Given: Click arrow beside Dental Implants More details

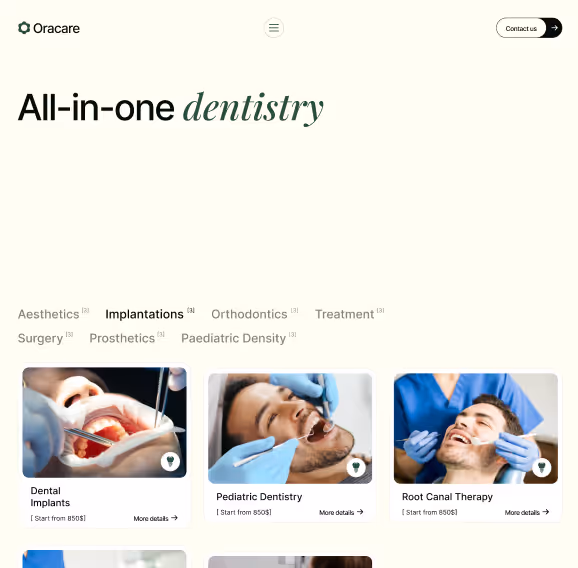Looking at the screenshot, I should coord(174,518).
